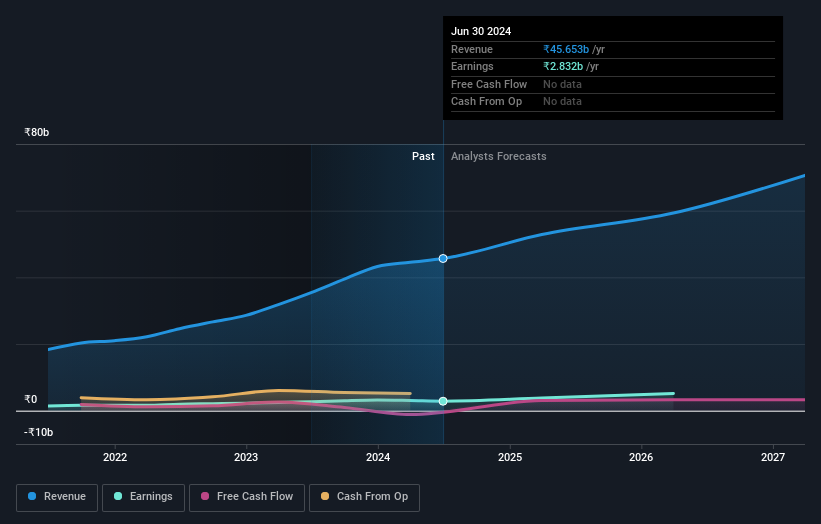
Task: Click the Analysts Forecasts label
Action: [498, 157]
